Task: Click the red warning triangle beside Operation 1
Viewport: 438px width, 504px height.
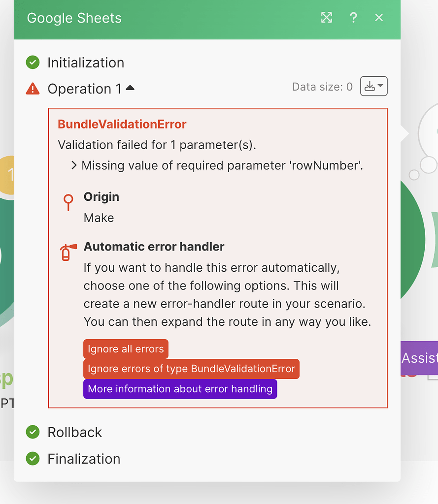Action: pyautogui.click(x=33, y=89)
